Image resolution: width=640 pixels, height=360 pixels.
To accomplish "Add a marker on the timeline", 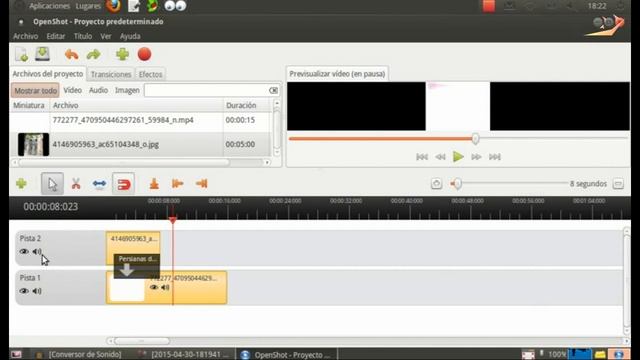I will 154,184.
